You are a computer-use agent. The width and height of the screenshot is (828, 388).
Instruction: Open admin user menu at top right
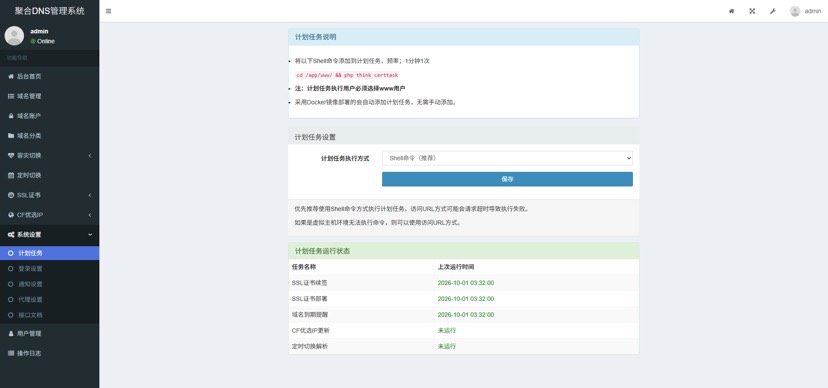tap(805, 11)
